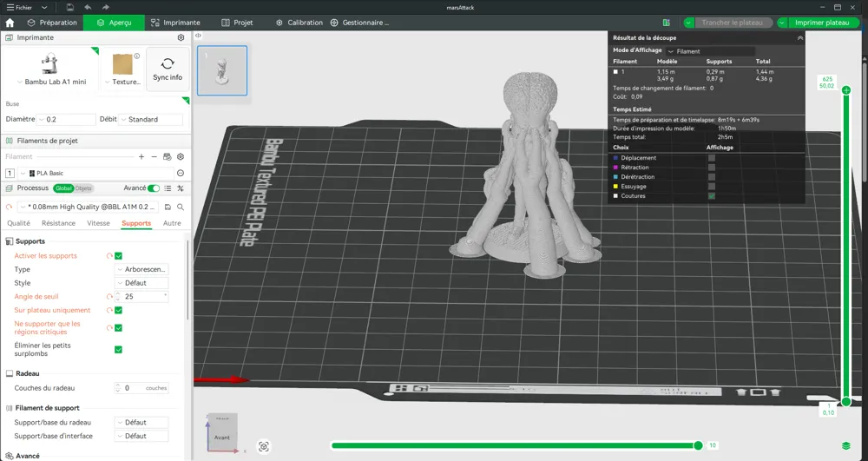The width and height of the screenshot is (868, 461).
Task: Save the process preset
Action: point(168,207)
